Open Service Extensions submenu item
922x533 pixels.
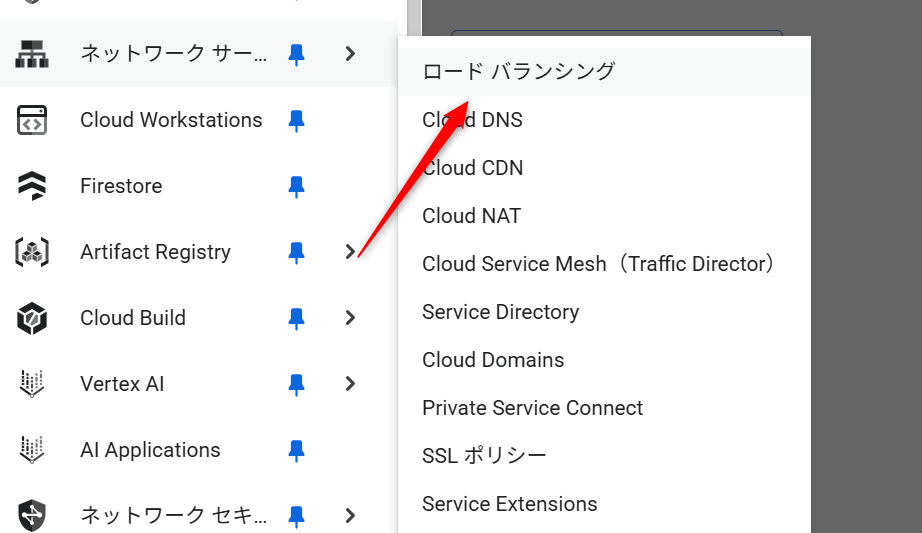[604, 504]
